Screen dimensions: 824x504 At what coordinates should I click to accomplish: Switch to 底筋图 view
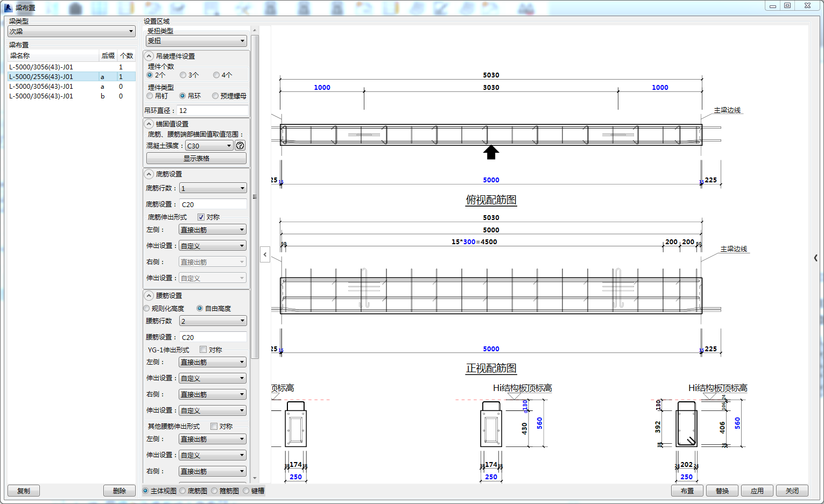pyautogui.click(x=193, y=491)
